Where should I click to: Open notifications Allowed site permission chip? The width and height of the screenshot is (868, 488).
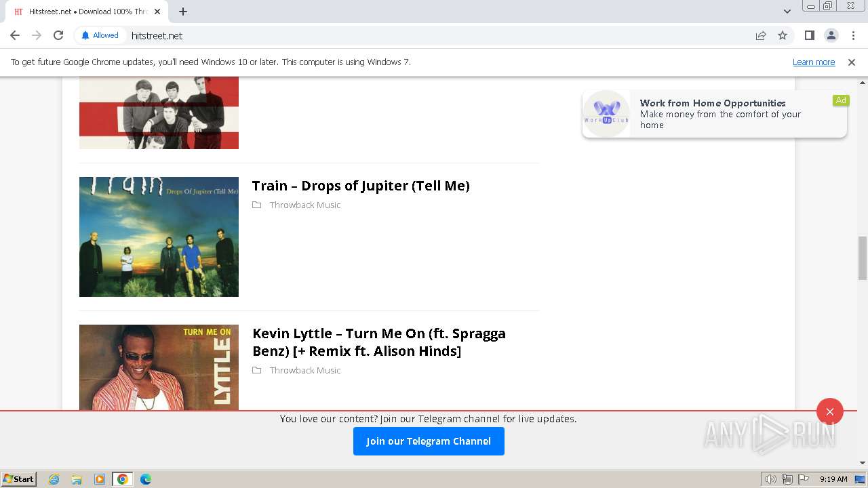coord(100,35)
